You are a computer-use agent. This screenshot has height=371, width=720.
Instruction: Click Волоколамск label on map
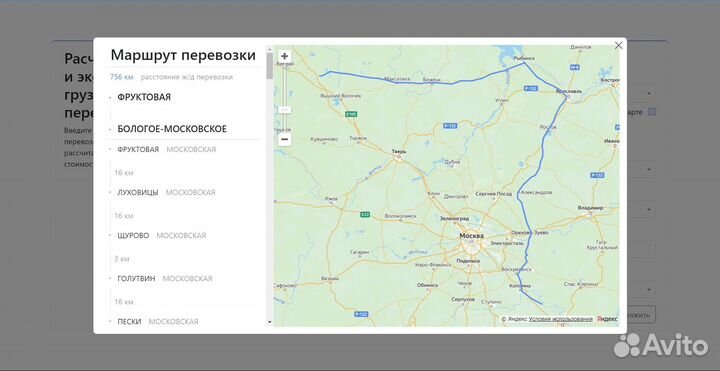click(400, 215)
